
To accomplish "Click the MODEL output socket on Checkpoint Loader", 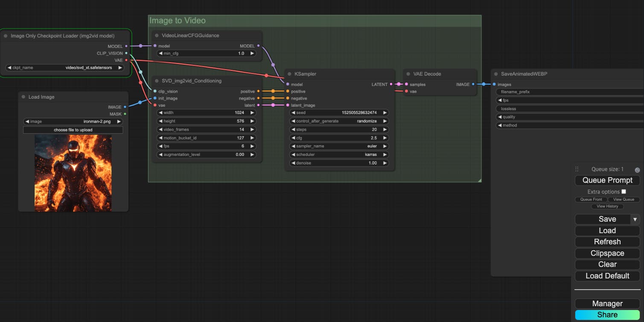I will [126, 46].
